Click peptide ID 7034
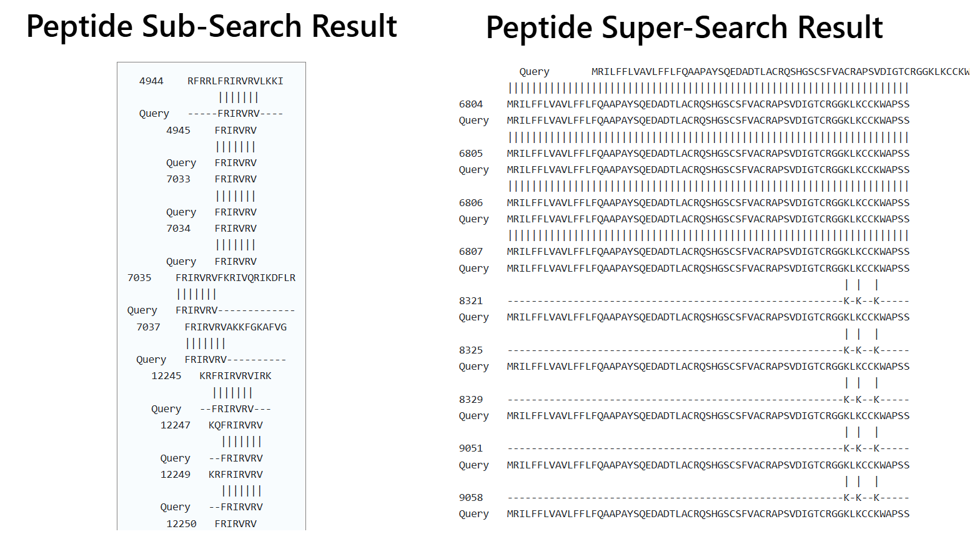Image resolution: width=980 pixels, height=539 pixels. pos(178,229)
